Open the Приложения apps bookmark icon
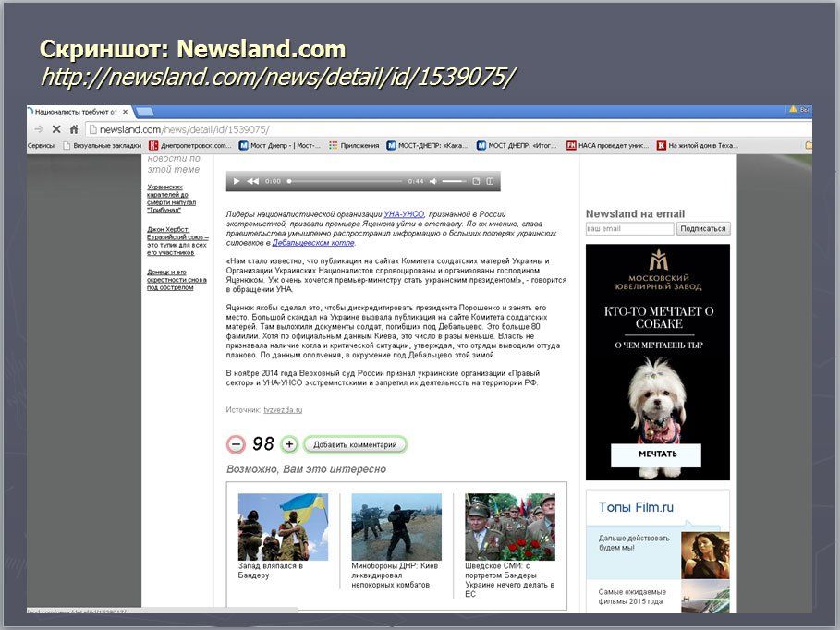 click(335, 145)
